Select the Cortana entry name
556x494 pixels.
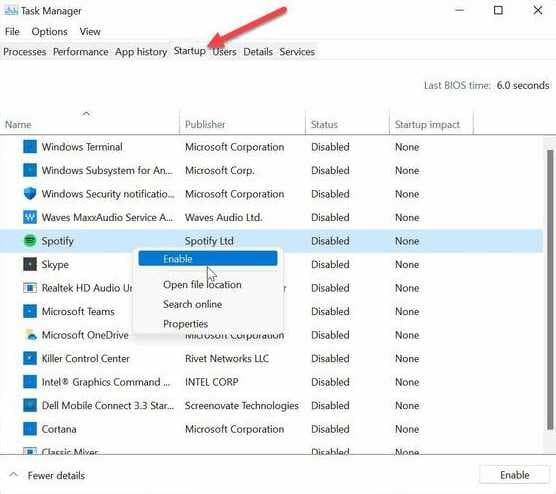59,429
